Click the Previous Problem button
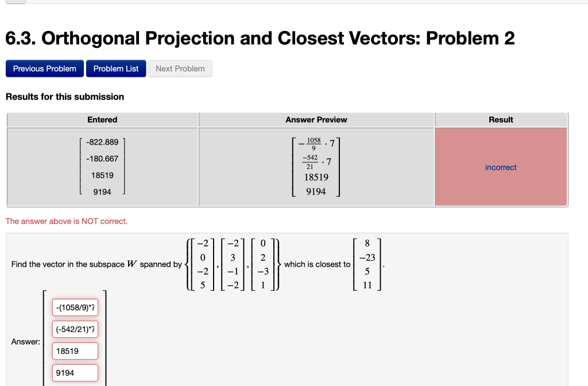The width and height of the screenshot is (588, 386). 44,68
